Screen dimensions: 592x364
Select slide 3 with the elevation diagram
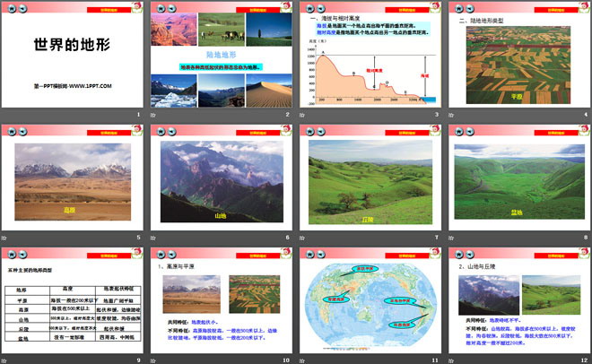pos(368,58)
